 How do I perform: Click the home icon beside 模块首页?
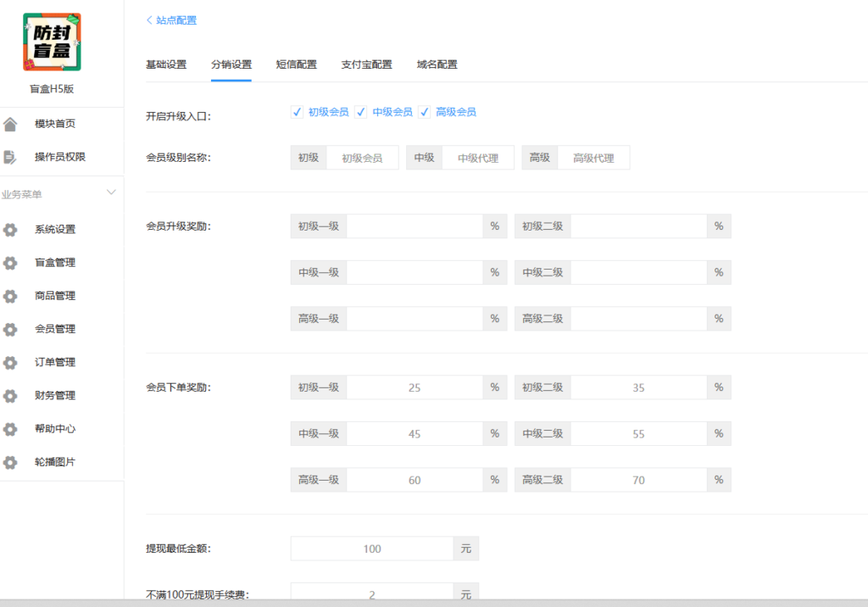coord(10,125)
